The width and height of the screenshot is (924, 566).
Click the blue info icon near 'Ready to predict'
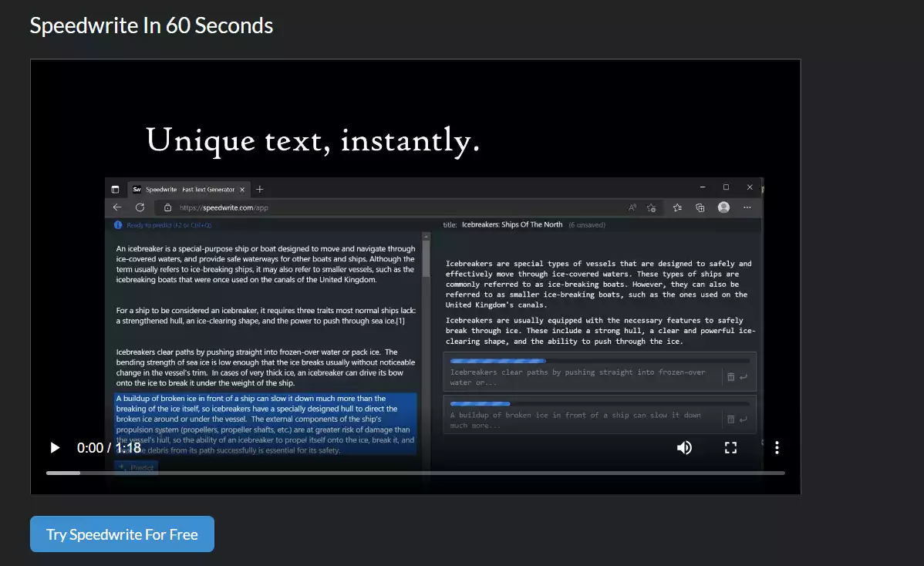[118, 225]
